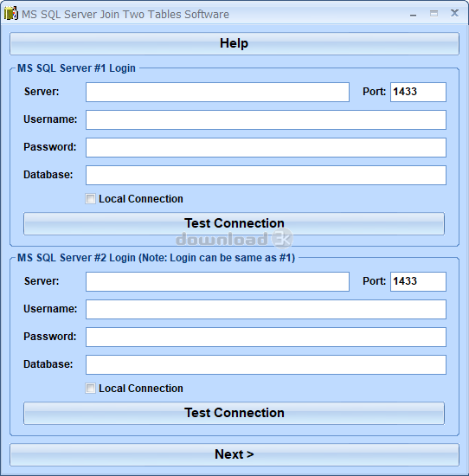Select the Port field in #1 Login

pos(418,92)
